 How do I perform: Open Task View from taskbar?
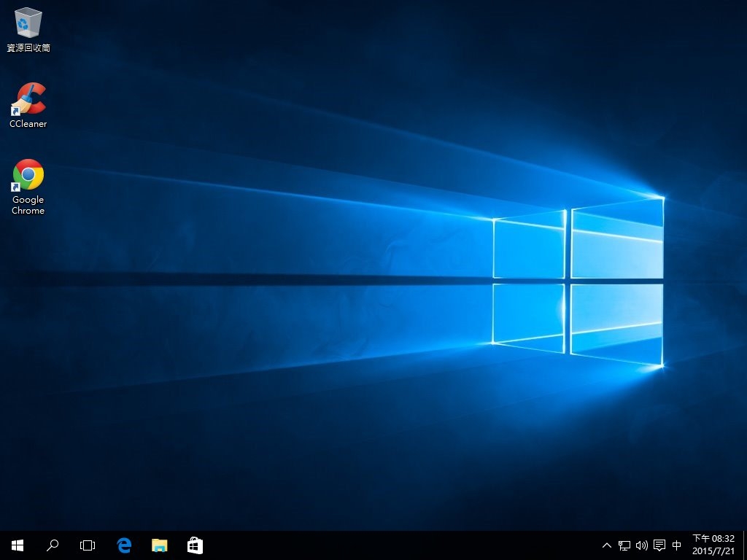coord(88,545)
